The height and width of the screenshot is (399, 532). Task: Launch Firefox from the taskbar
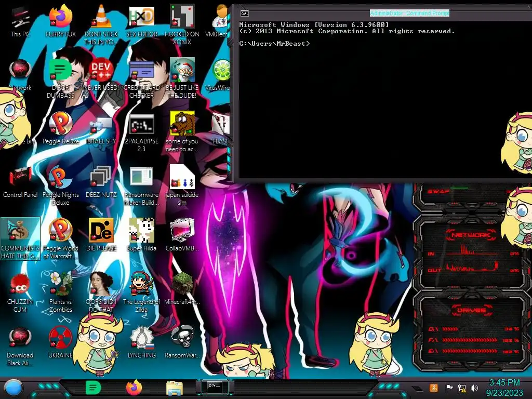click(134, 388)
